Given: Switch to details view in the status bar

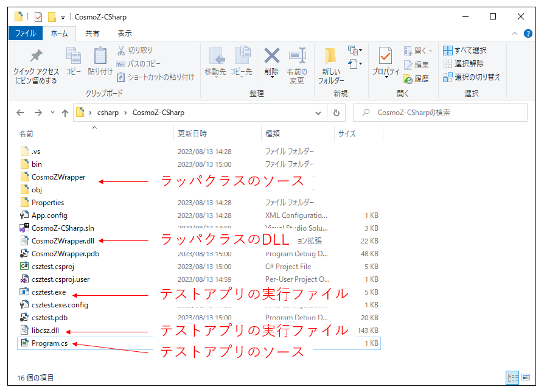Looking at the screenshot, I should tap(512, 377).
